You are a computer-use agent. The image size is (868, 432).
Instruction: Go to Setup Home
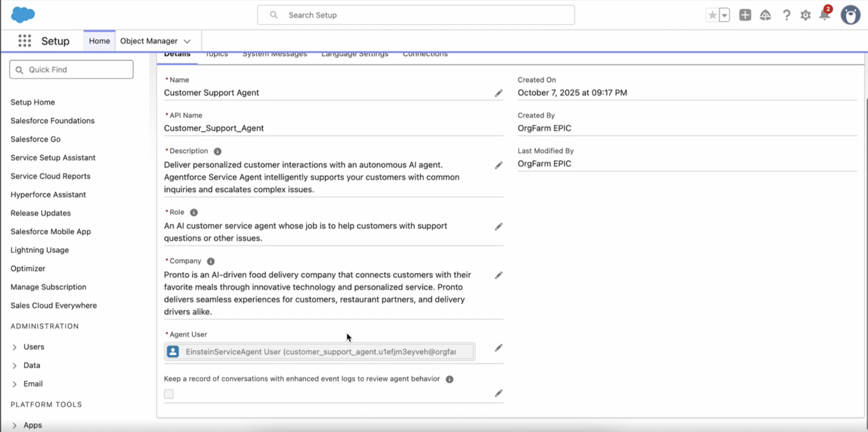point(32,102)
